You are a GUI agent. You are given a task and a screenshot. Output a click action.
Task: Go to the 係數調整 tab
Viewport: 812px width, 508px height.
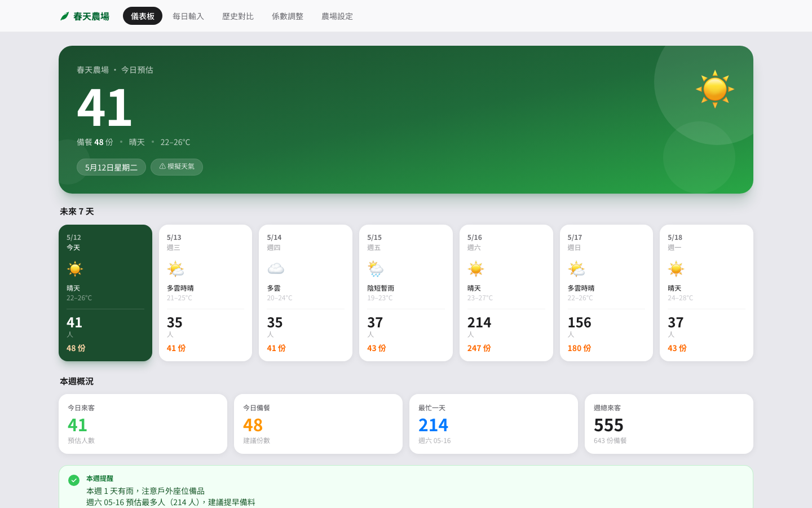coord(288,16)
